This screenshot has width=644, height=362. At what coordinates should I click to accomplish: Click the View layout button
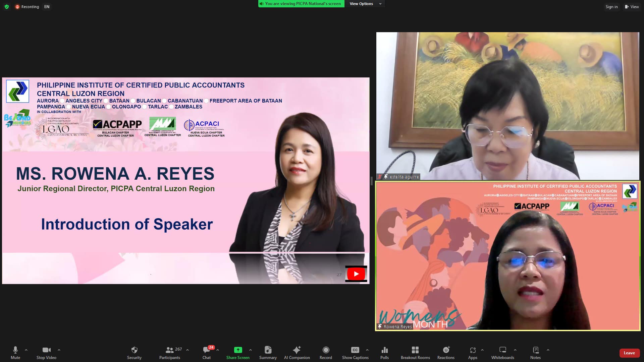[632, 7]
